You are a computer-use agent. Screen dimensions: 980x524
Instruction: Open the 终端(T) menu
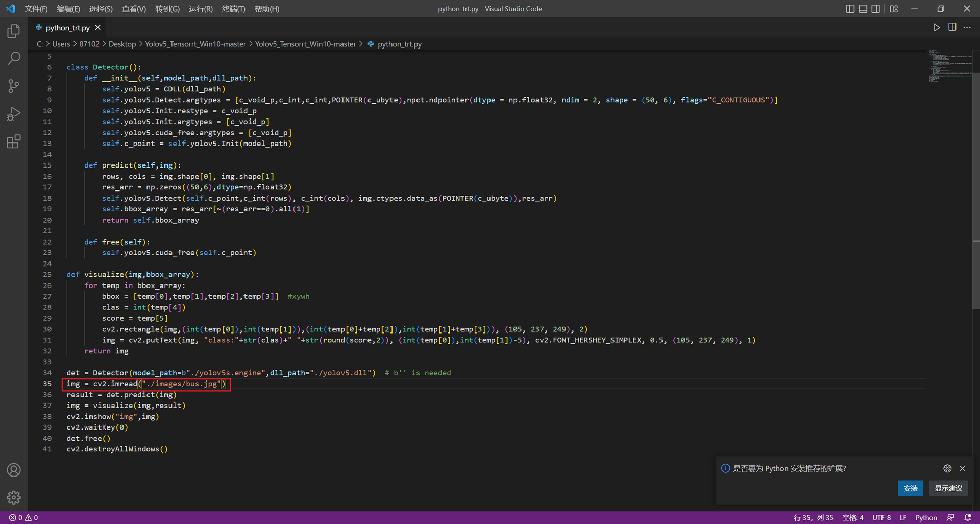pyautogui.click(x=233, y=9)
